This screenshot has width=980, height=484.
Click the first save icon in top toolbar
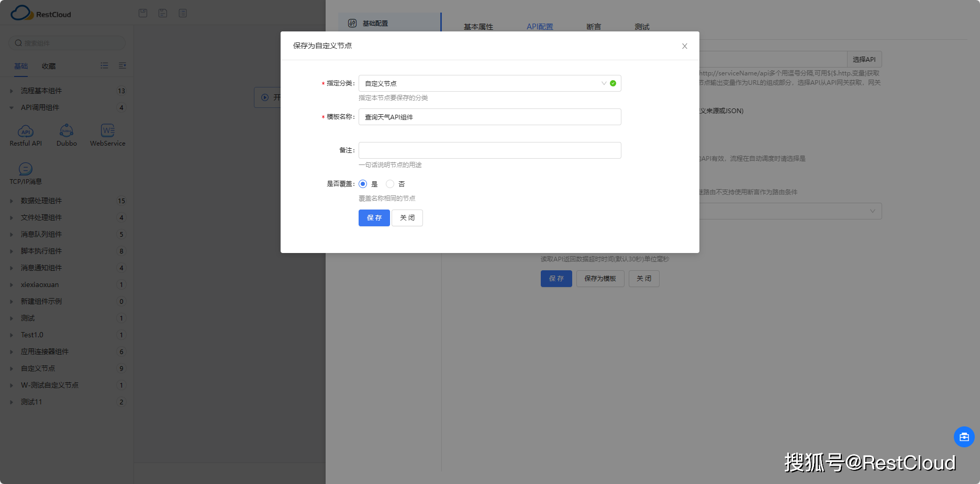click(x=143, y=13)
